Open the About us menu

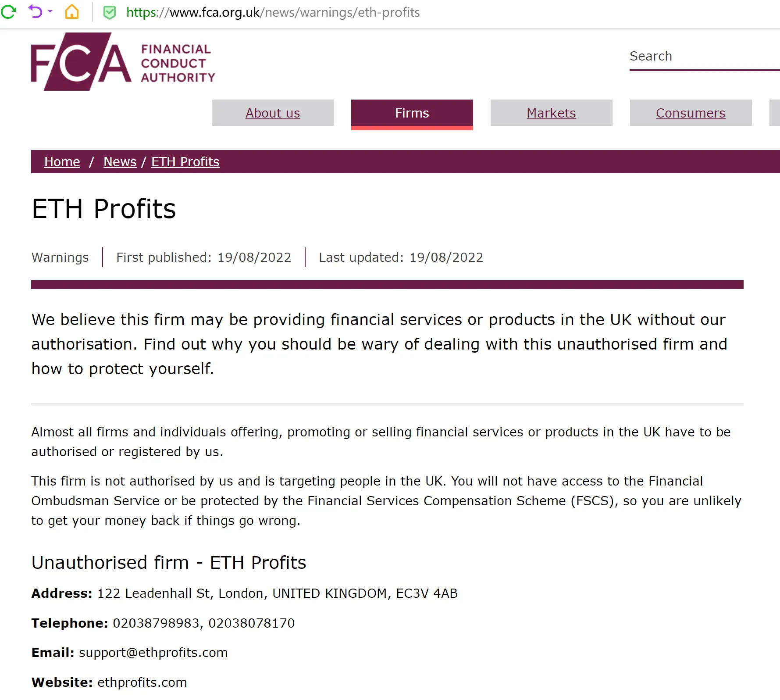(x=273, y=113)
